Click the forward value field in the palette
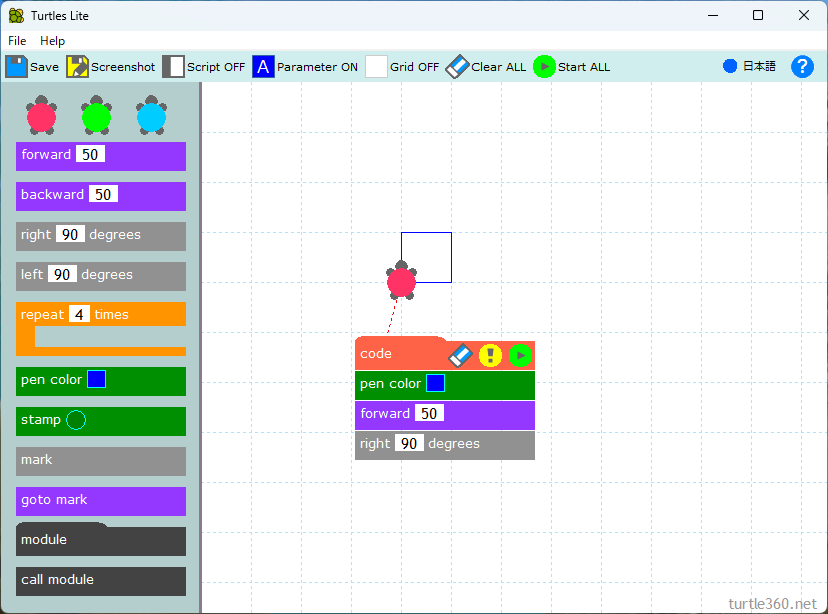The image size is (828, 614). pyautogui.click(x=90, y=155)
